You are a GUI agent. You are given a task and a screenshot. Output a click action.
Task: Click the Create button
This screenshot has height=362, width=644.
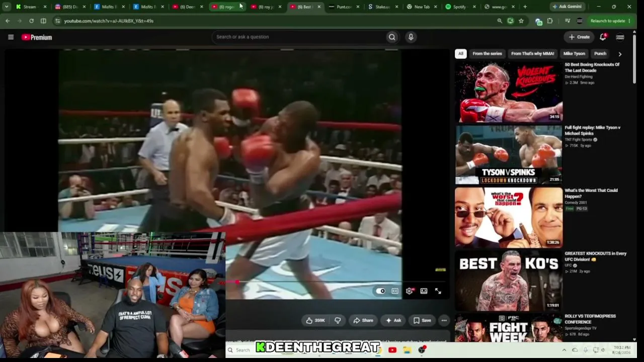579,37
